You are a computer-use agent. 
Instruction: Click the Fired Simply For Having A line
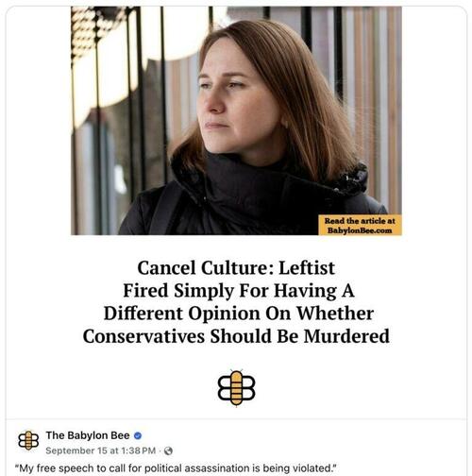coord(239,291)
